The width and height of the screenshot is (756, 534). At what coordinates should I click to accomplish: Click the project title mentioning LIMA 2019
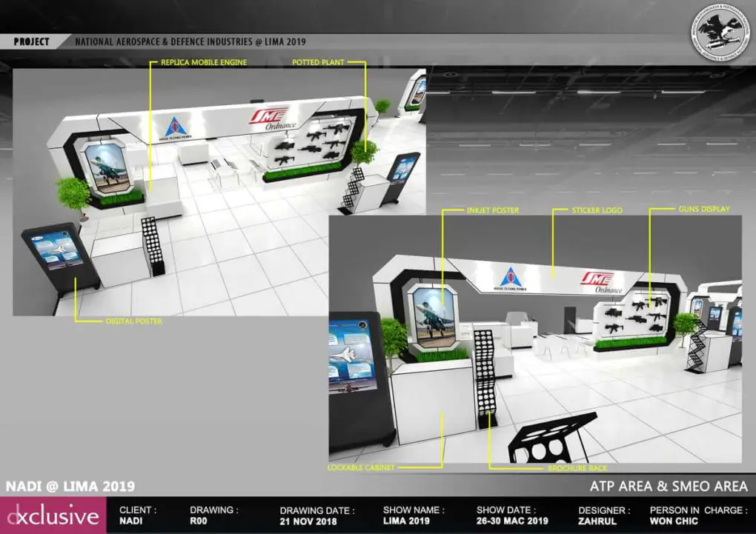[190, 42]
